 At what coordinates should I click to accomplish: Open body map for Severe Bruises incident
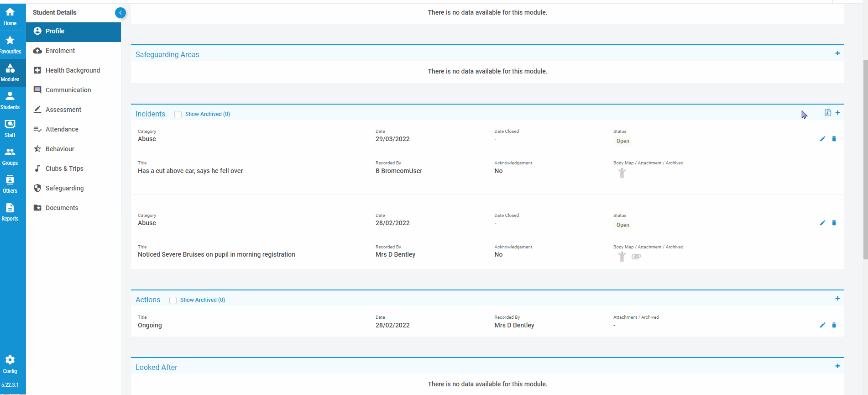[622, 257]
